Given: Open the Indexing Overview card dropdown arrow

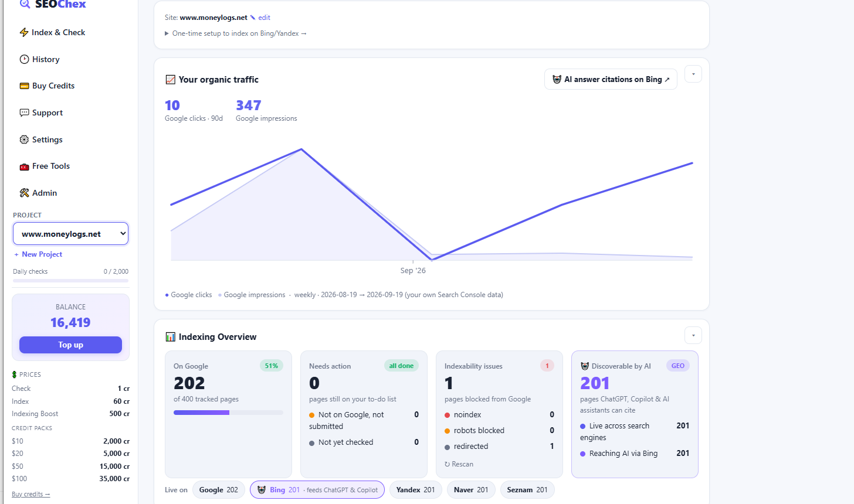Looking at the screenshot, I should 693,336.
